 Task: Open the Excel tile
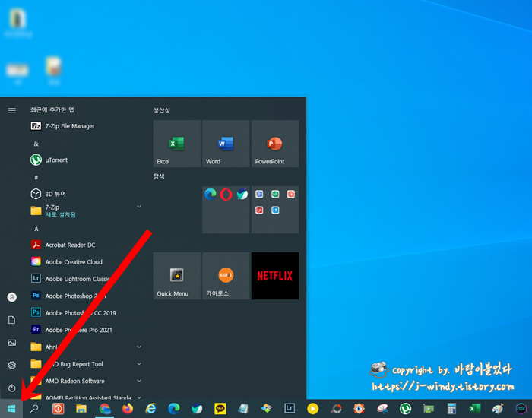(177, 144)
